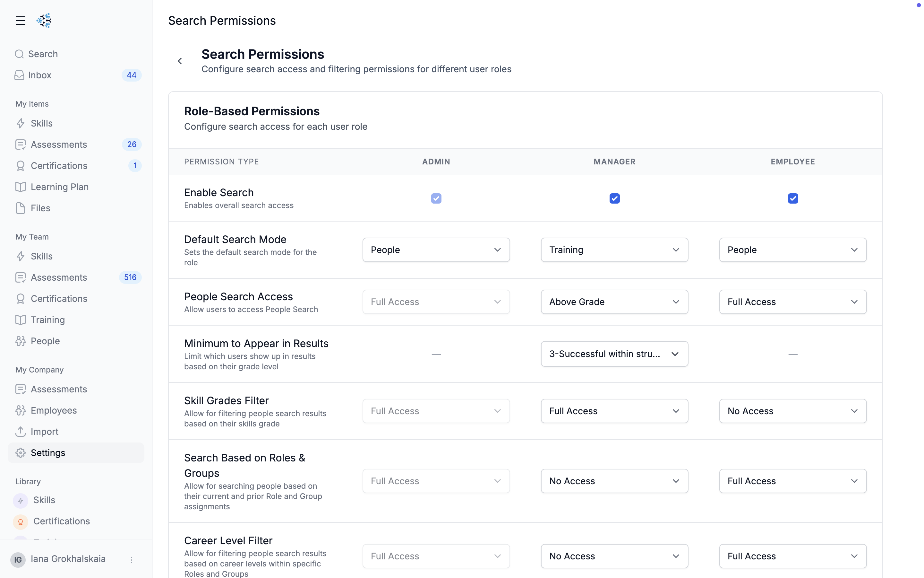Viewport: 924px width, 578px height.
Task: Click the Files document icon
Action: 21,208
